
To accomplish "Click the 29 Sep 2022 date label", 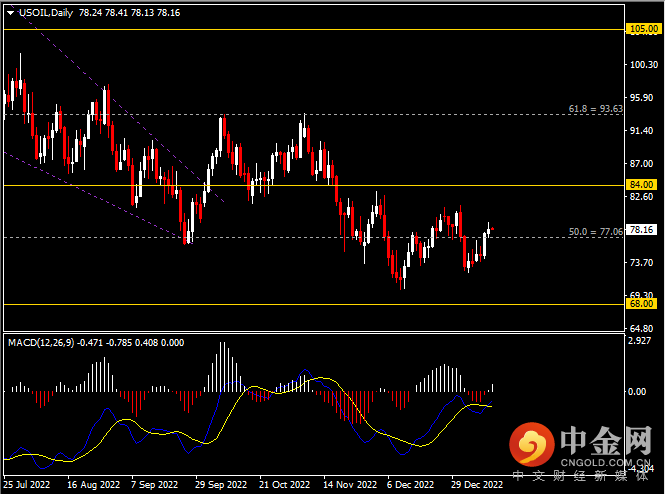I will [x=219, y=484].
